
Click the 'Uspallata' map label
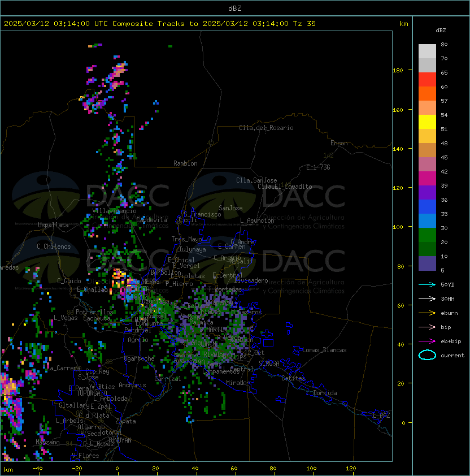point(53,225)
